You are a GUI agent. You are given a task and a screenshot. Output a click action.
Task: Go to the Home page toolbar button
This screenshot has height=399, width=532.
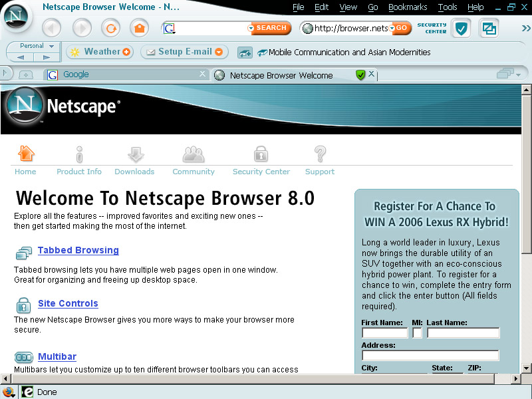[139, 28]
